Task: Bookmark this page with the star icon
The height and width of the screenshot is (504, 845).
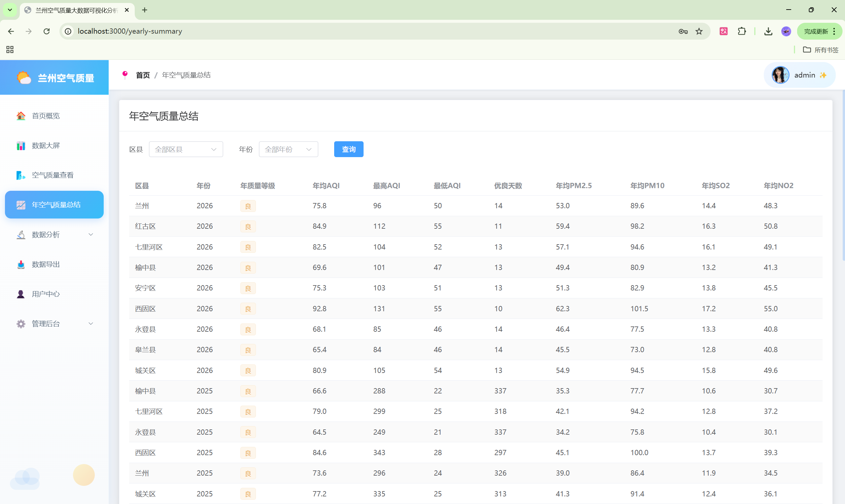Action: click(699, 31)
